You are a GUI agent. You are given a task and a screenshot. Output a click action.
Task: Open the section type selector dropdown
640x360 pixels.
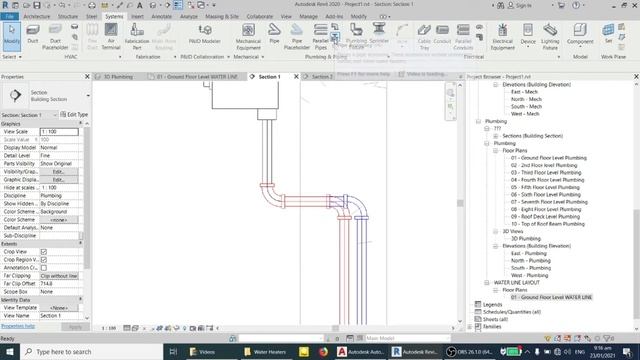coord(88,96)
